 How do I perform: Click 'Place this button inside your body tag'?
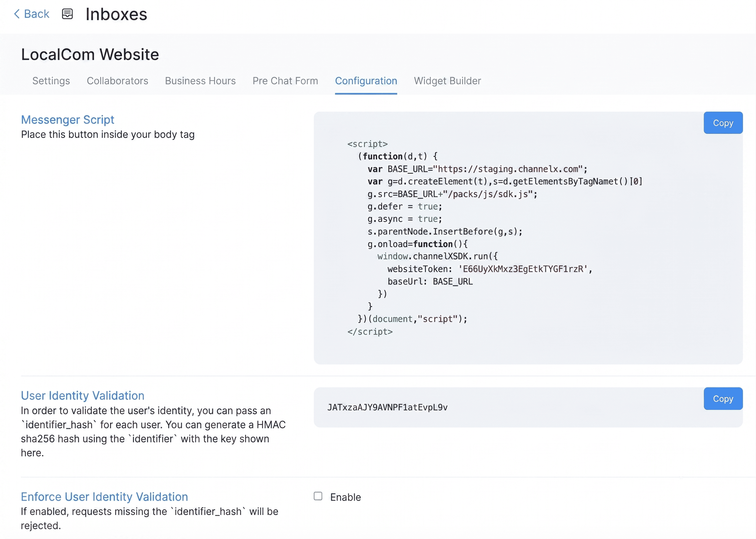coord(108,134)
